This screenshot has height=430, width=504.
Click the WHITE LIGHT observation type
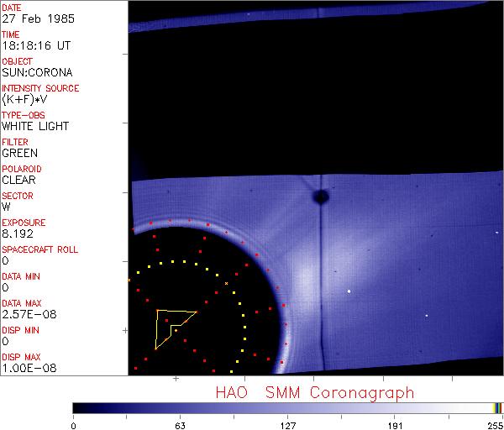coord(35,127)
